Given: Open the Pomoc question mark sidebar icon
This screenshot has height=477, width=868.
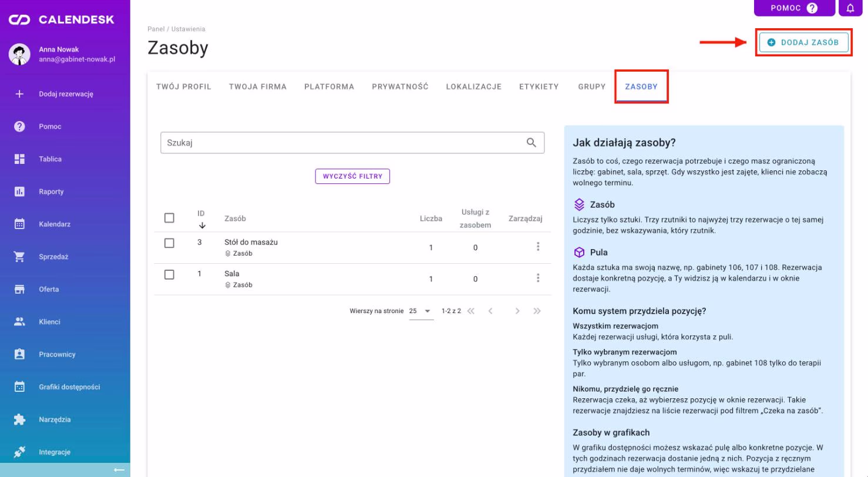Looking at the screenshot, I should pyautogui.click(x=19, y=126).
